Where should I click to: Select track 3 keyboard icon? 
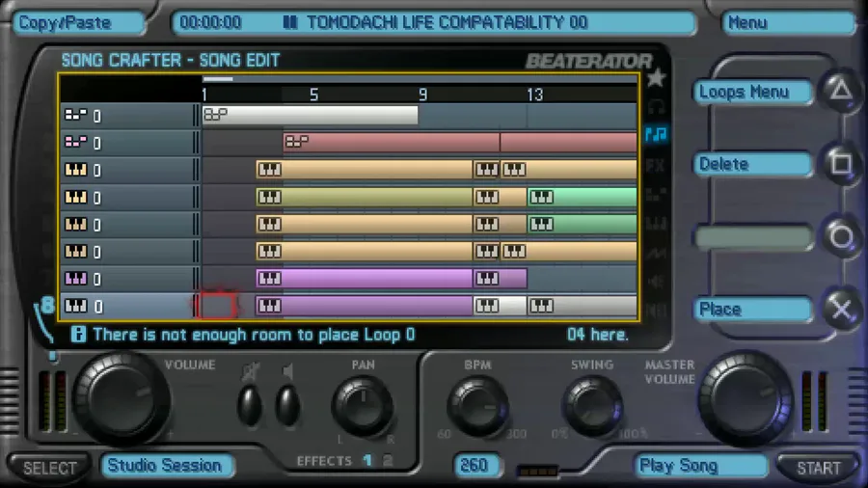[x=76, y=170]
